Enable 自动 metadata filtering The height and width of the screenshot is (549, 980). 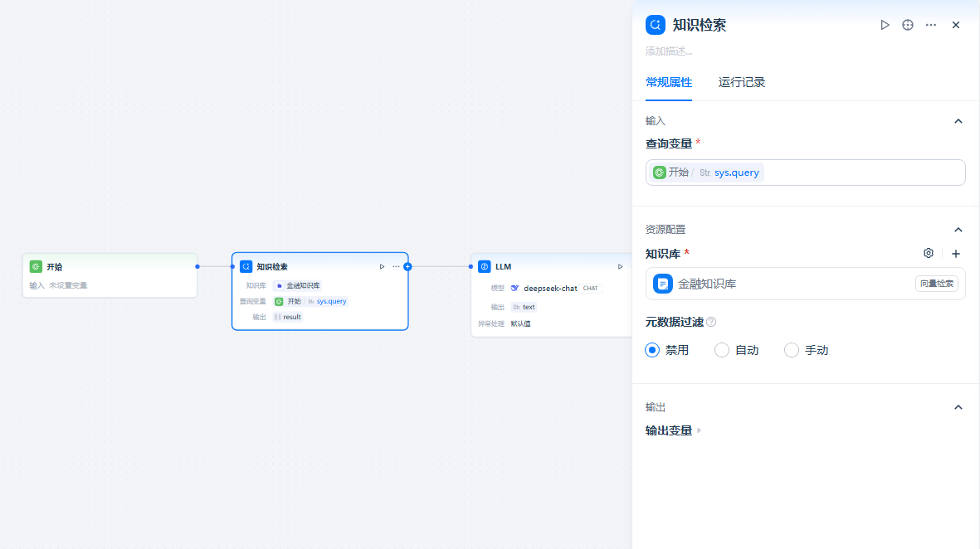pos(722,349)
